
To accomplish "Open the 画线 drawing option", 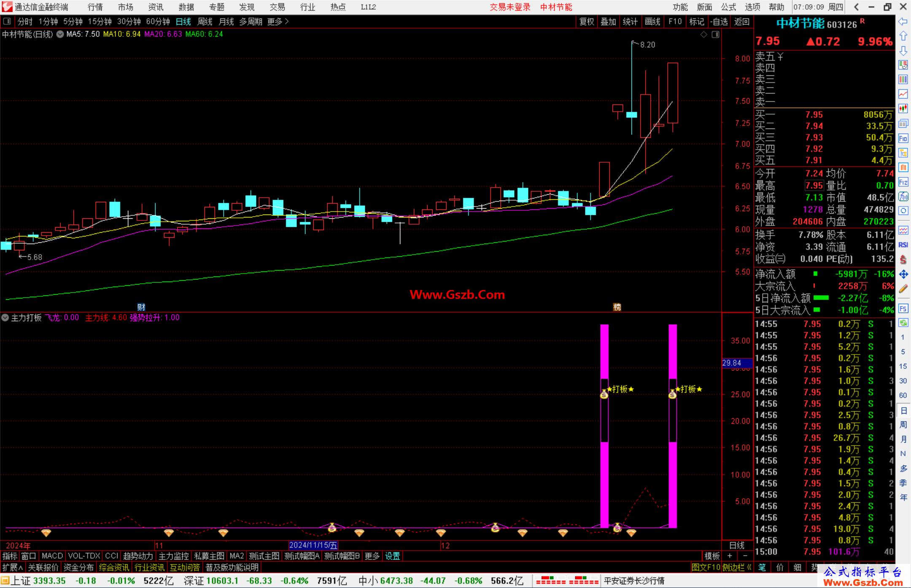I will (652, 21).
